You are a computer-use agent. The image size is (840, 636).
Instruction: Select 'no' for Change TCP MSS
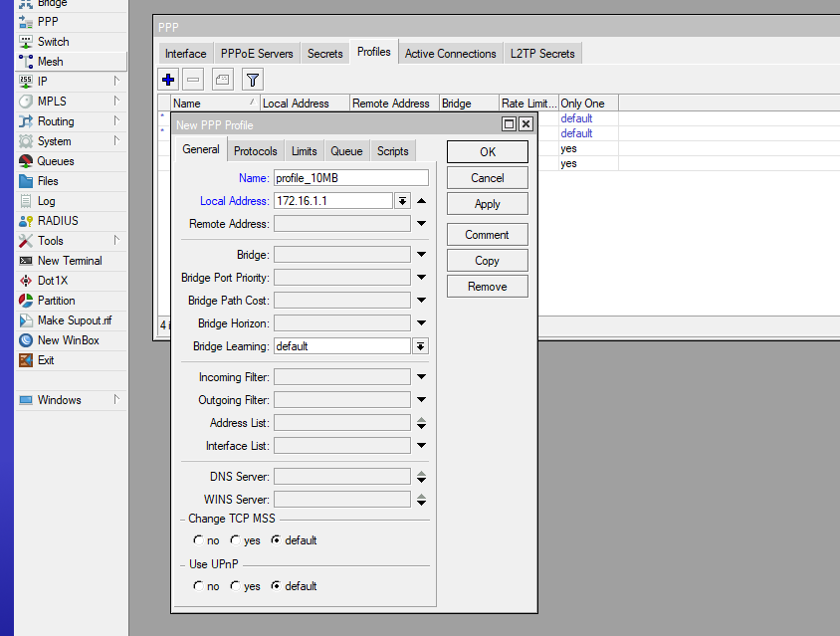(199, 540)
